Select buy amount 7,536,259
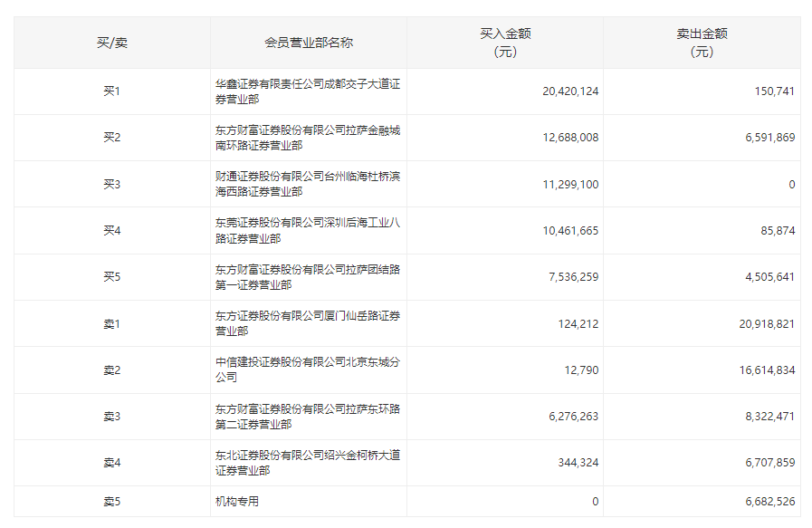This screenshot has height=528, width=812. 573,277
